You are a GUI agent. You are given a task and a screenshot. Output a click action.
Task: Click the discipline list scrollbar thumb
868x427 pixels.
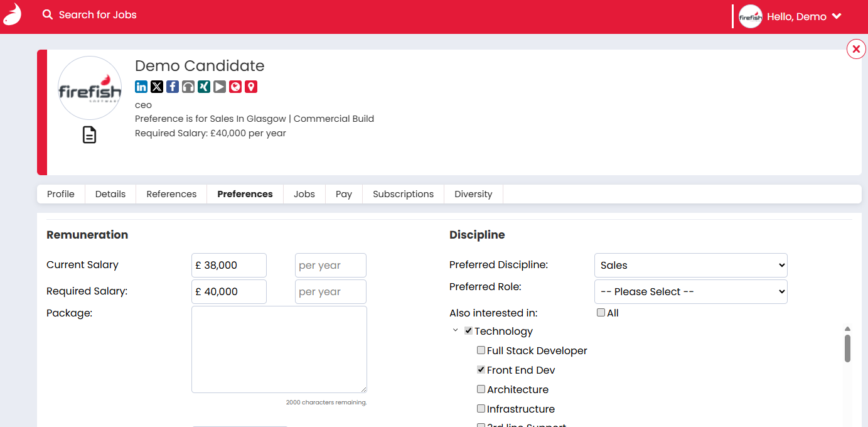847,349
